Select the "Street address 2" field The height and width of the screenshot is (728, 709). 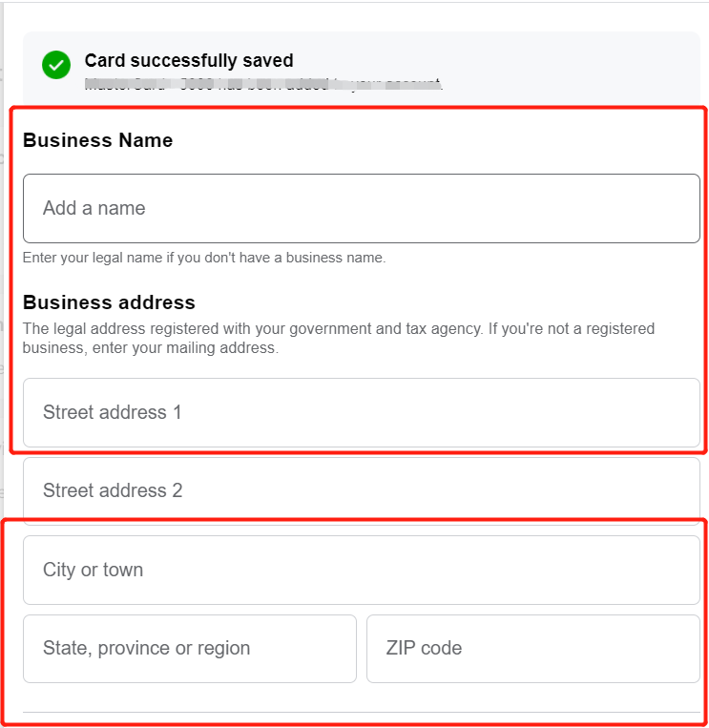(x=361, y=490)
